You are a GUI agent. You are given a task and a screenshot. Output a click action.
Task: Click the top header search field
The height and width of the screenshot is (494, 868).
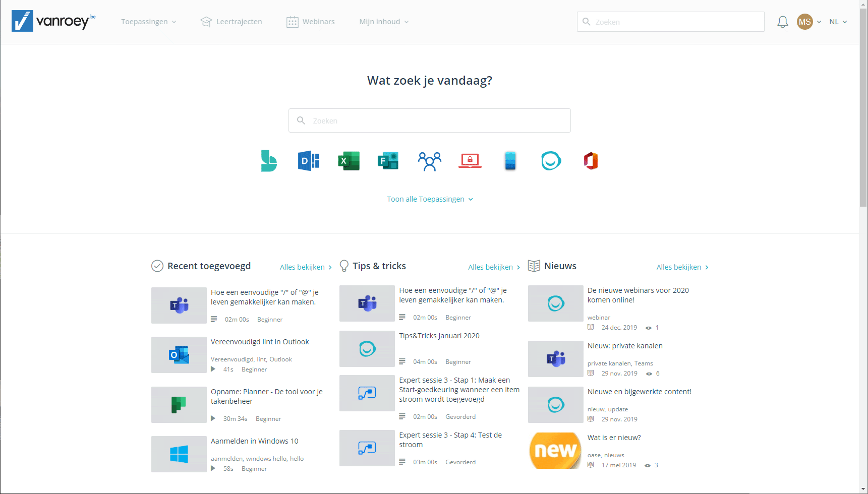click(x=671, y=22)
